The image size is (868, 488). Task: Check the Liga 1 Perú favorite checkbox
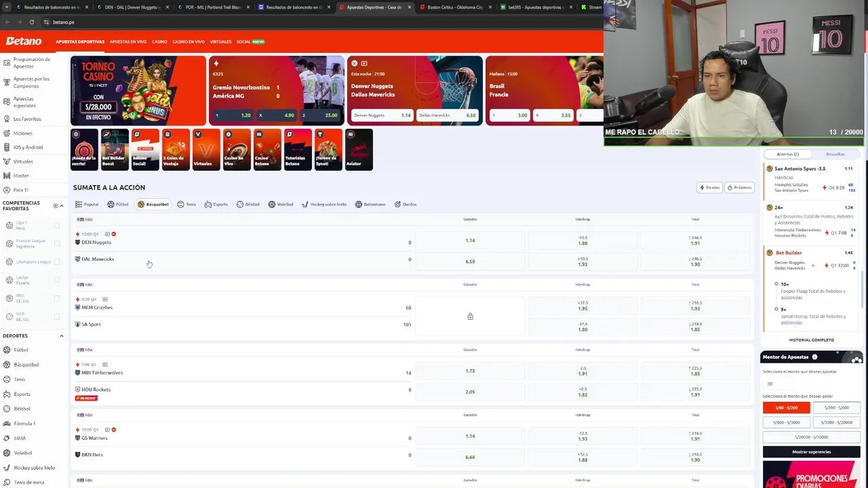click(x=57, y=225)
